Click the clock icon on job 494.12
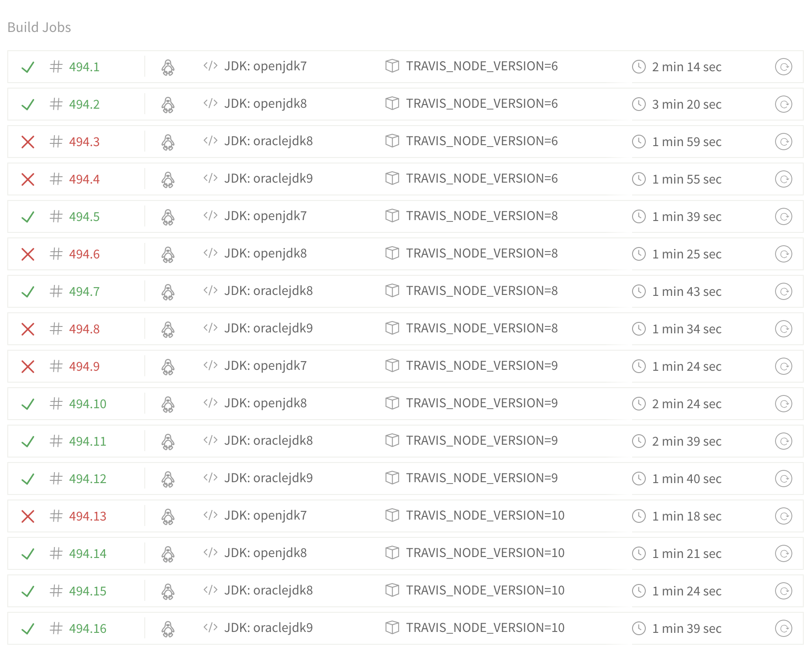 638,478
